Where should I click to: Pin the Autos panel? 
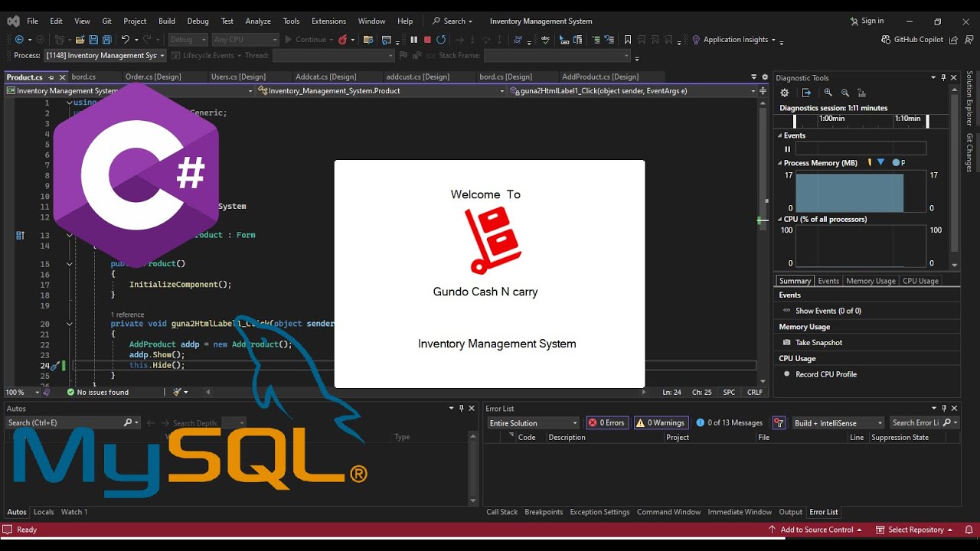click(461, 409)
